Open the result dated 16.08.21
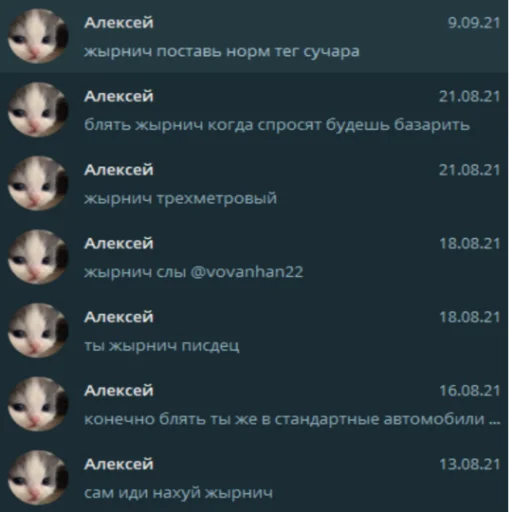The width and height of the screenshot is (512, 512). [x=254, y=405]
